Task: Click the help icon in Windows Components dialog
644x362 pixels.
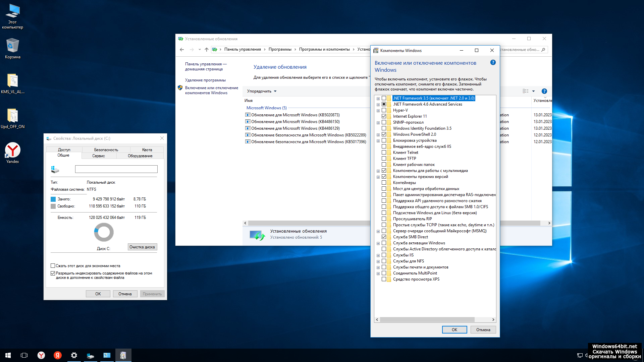Action: (x=493, y=62)
